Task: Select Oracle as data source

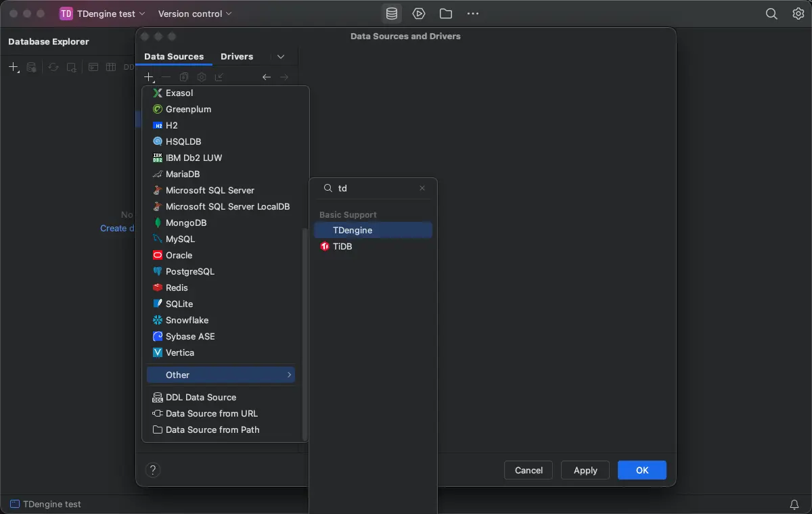Action: 221,255
